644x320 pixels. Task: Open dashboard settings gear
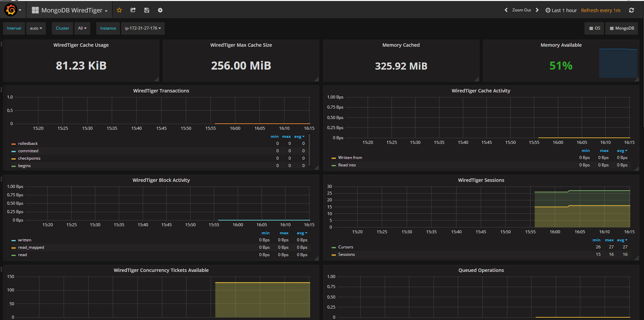point(160,10)
